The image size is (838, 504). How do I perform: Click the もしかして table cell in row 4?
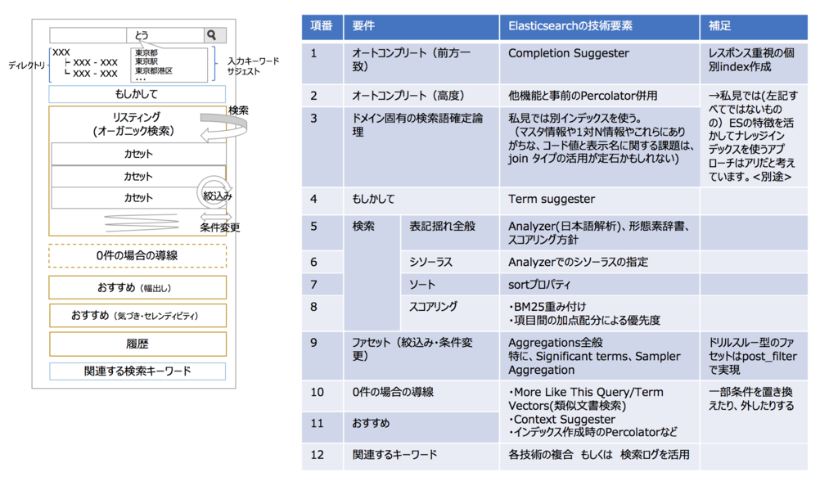(421, 201)
